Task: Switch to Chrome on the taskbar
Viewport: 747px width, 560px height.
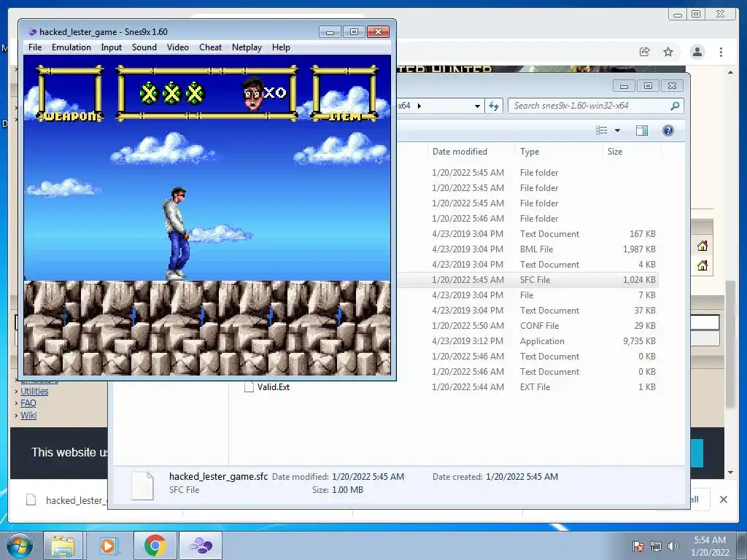Action: click(155, 545)
